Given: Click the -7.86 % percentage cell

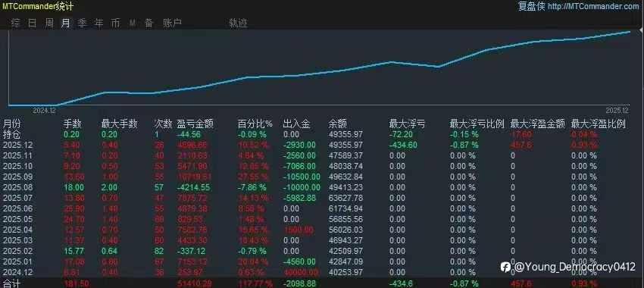Looking at the screenshot, I should [252, 187].
